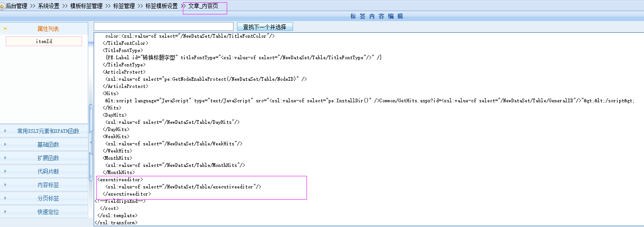644x227 pixels.
Task: Go to 系统设置 in breadcrumb
Action: click(49, 6)
